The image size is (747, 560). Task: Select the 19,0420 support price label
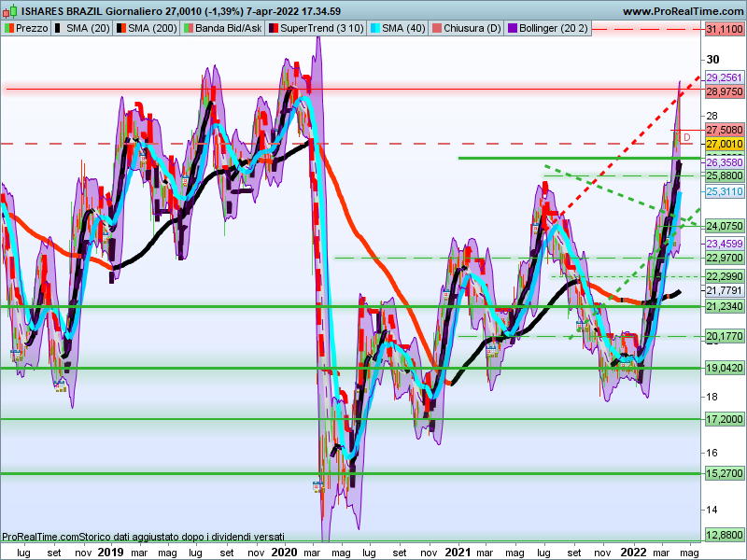725,368
